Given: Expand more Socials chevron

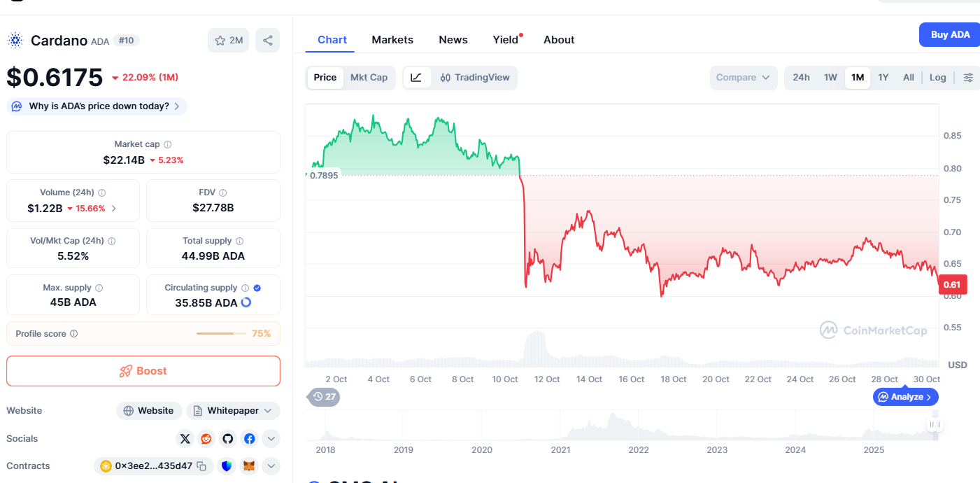Looking at the screenshot, I should (271, 439).
